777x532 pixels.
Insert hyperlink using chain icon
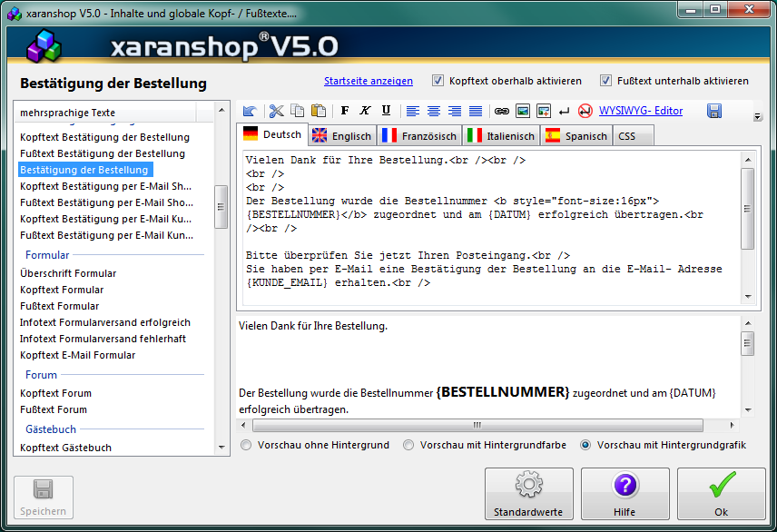(x=501, y=111)
